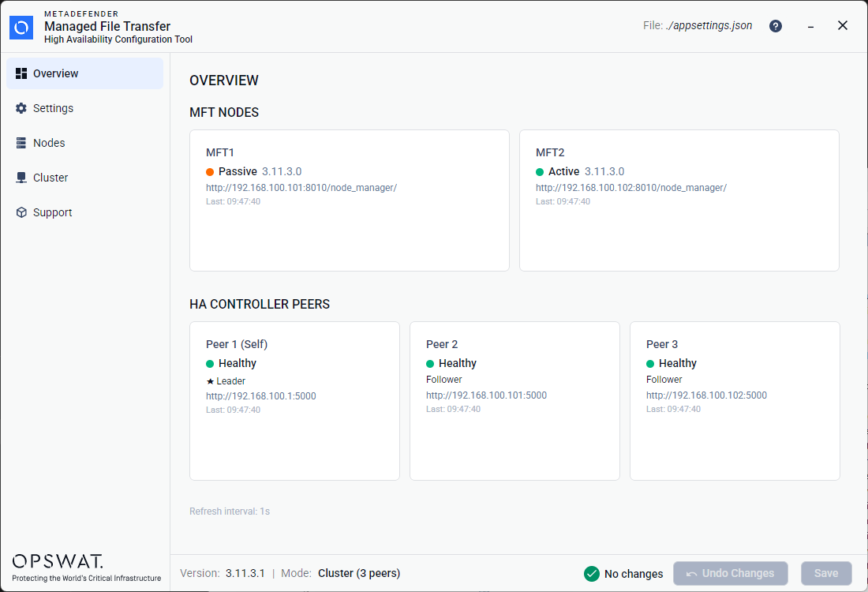Click the Refresh interval: 1s text
868x592 pixels.
(x=229, y=511)
